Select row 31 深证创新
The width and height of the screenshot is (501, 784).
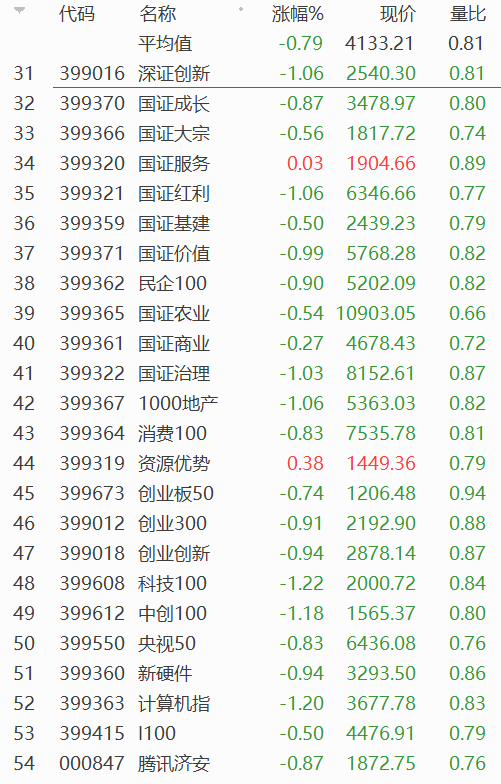(250, 74)
